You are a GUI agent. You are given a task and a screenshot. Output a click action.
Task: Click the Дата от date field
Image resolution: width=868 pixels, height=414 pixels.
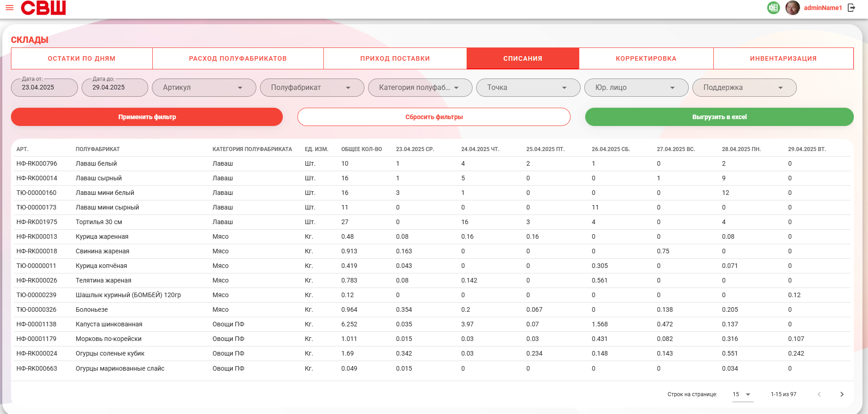click(44, 88)
